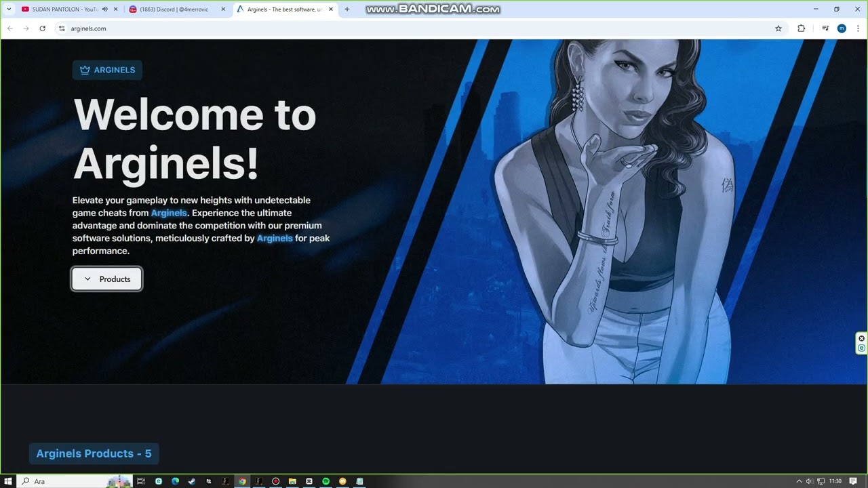Mute the SUDAN PANTOLON YouTube tab audio
Viewport: 868px width, 488px height.
pyautogui.click(x=105, y=9)
